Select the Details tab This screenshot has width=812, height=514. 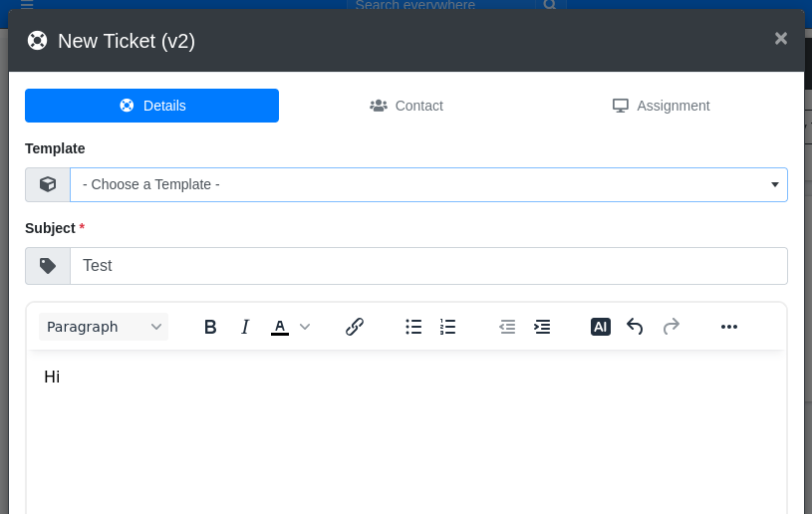pyautogui.click(x=151, y=106)
